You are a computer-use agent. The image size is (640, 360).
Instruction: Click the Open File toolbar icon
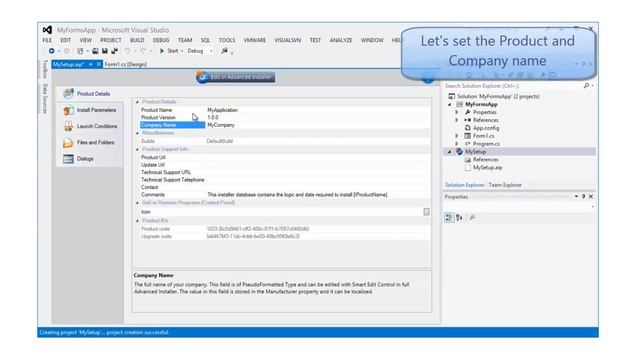95,51
